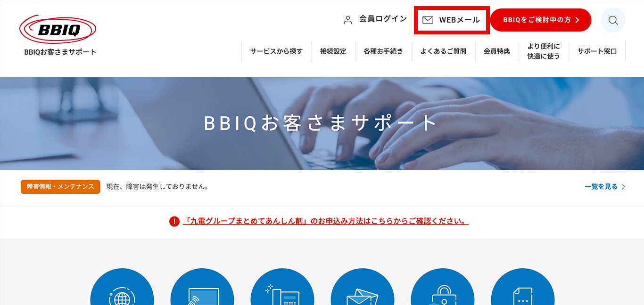Open the 会員特典 menu

coord(497,51)
